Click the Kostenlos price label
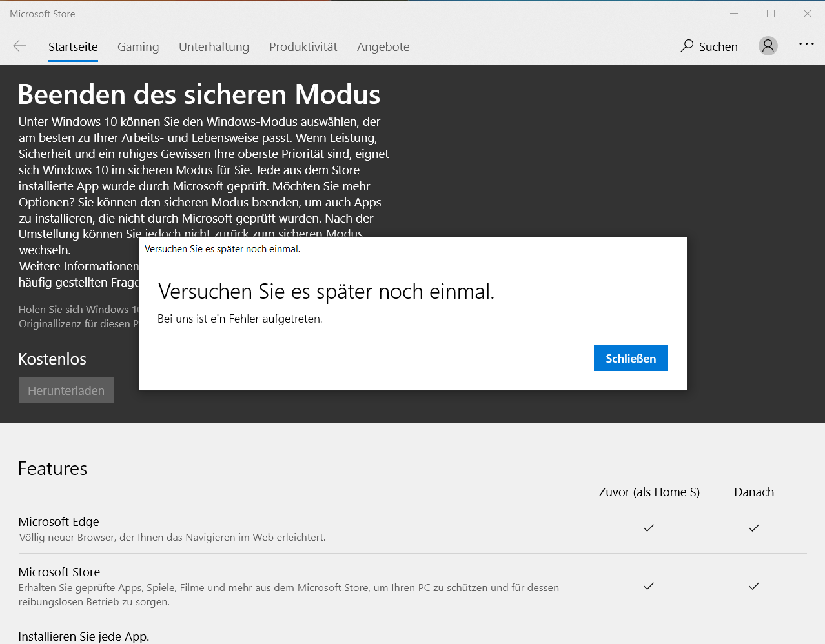Screen dimensions: 825x644 point(52,359)
